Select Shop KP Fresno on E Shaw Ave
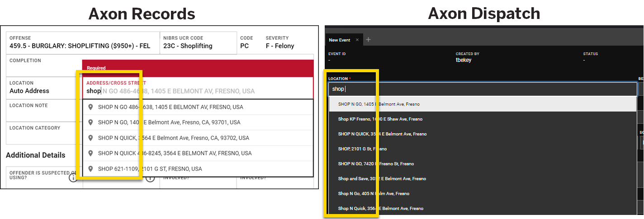The image size is (644, 219). pos(380,119)
